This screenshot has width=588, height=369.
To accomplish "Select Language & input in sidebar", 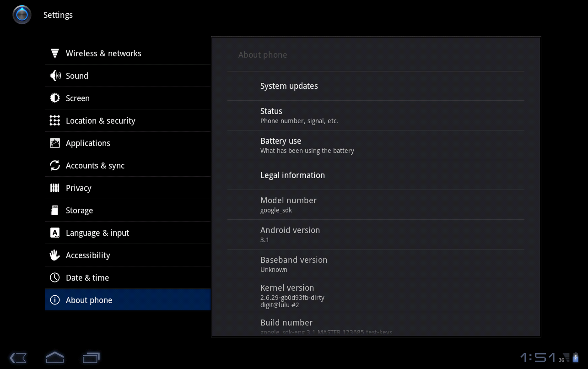I will pos(128,233).
